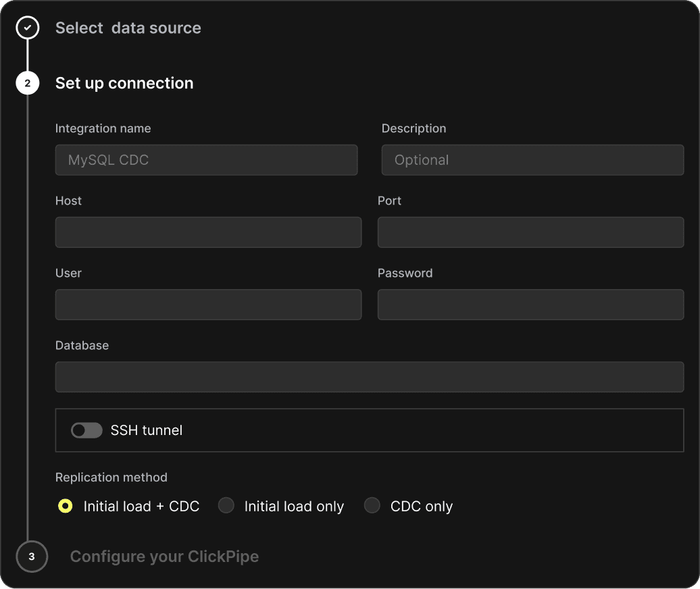Click the completed step checkmark icon
The image size is (700, 589).
(28, 28)
